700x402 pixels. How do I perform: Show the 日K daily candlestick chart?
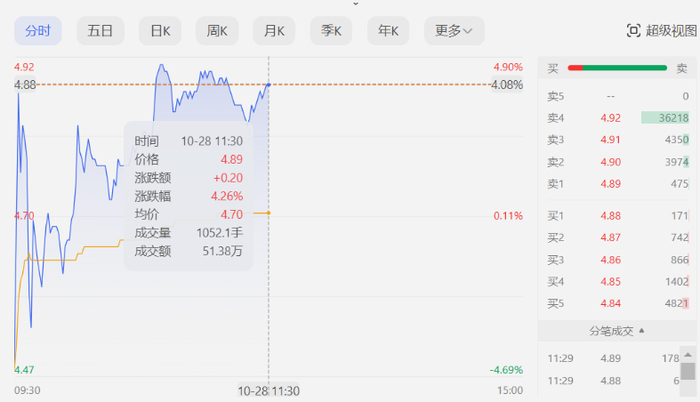tap(160, 31)
